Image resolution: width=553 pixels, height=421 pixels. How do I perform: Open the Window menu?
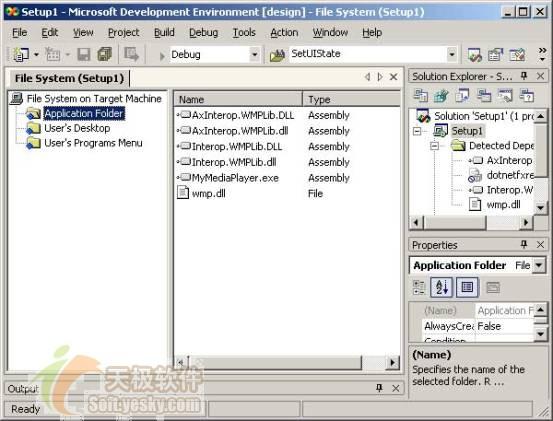(x=330, y=32)
